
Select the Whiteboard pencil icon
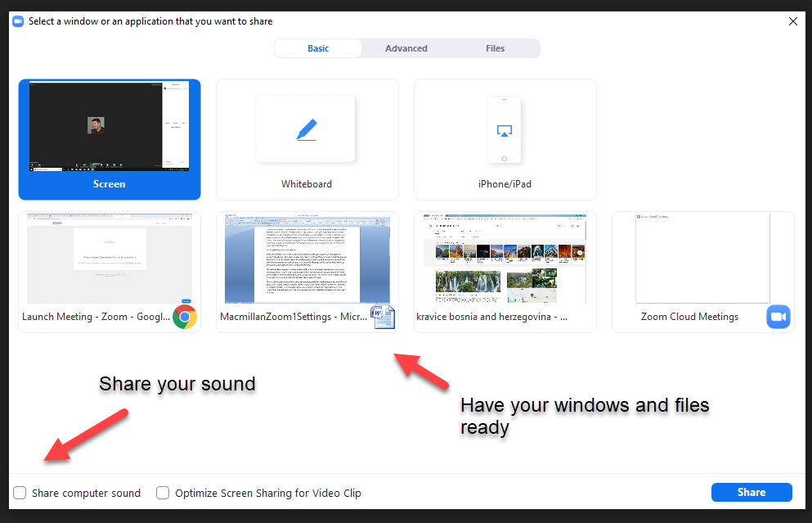(x=306, y=129)
